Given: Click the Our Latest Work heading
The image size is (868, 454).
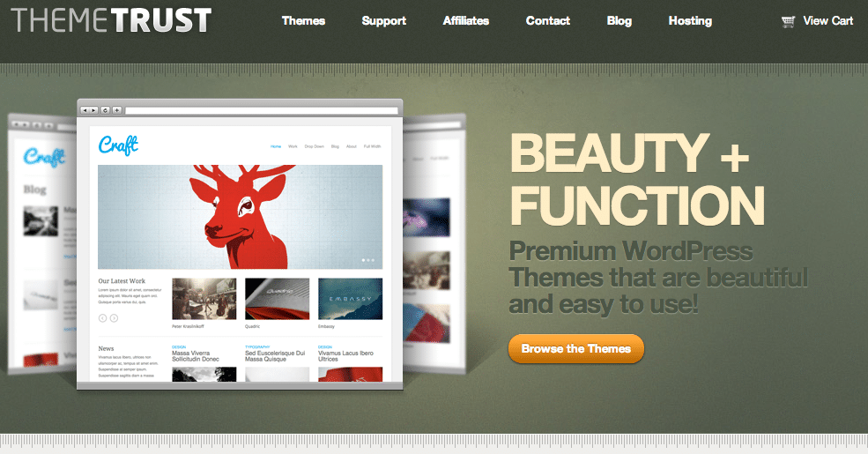Looking at the screenshot, I should pos(122,280).
